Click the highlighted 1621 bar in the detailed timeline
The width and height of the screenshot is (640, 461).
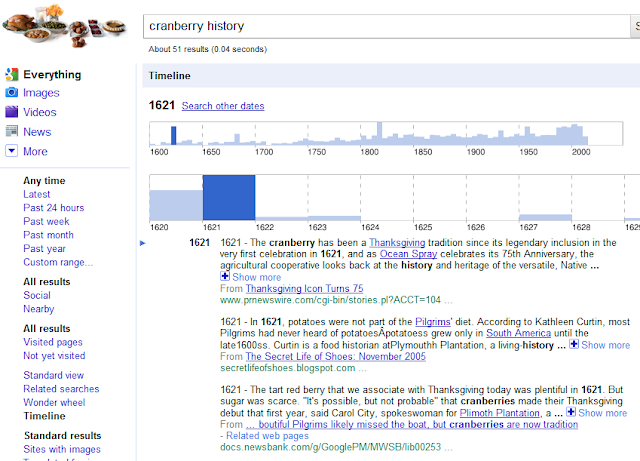point(229,198)
